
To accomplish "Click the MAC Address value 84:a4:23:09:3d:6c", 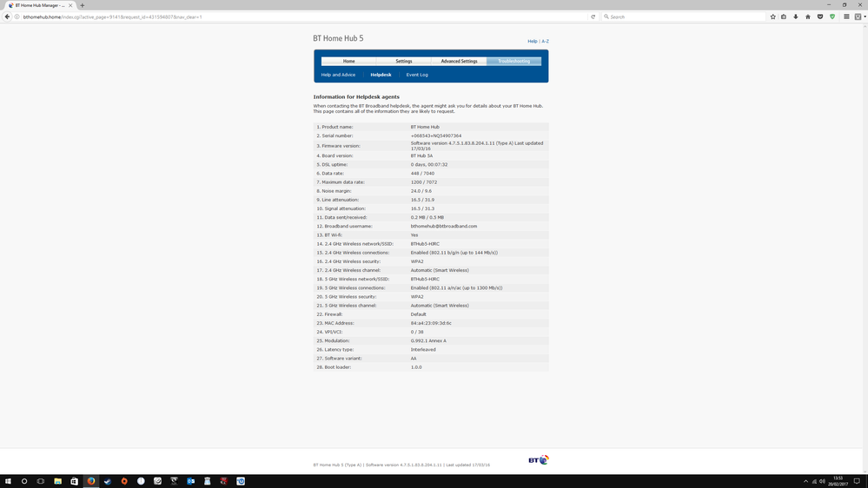I will click(x=431, y=323).
